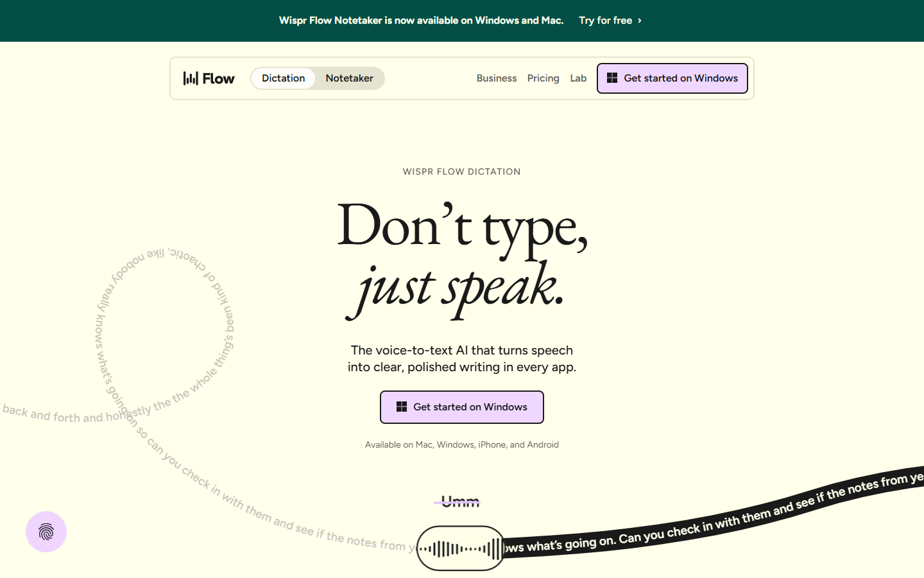Go to the Pricing page
The width and height of the screenshot is (924, 578).
click(543, 78)
